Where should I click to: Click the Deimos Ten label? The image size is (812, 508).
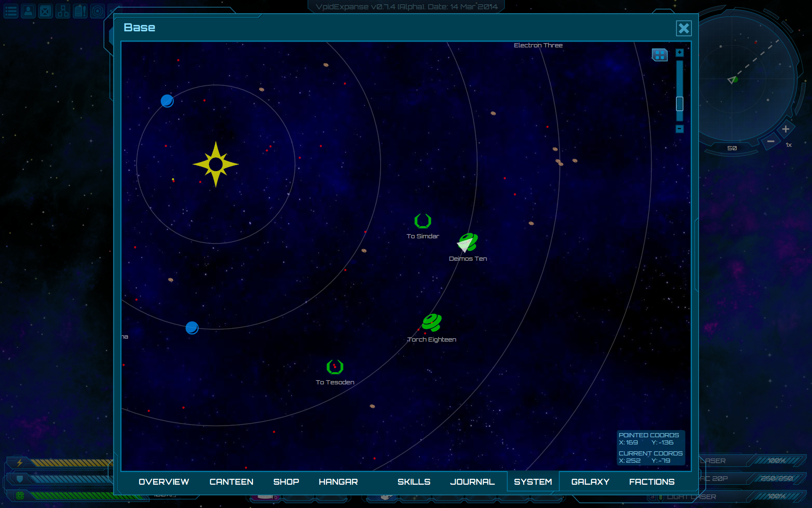tap(468, 259)
